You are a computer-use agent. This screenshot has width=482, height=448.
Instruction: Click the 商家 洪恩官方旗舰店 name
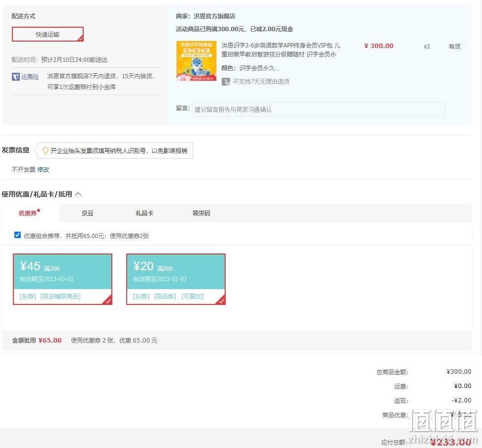(215, 16)
